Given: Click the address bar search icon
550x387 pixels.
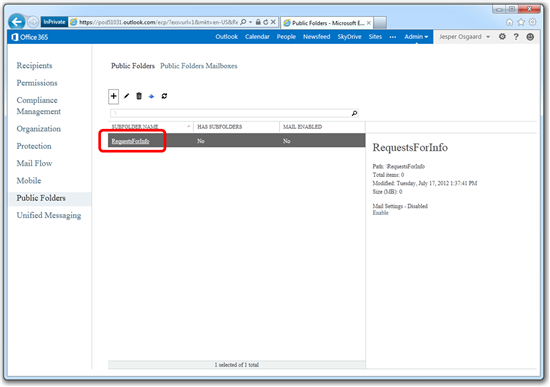Looking at the screenshot, I should 243,22.
